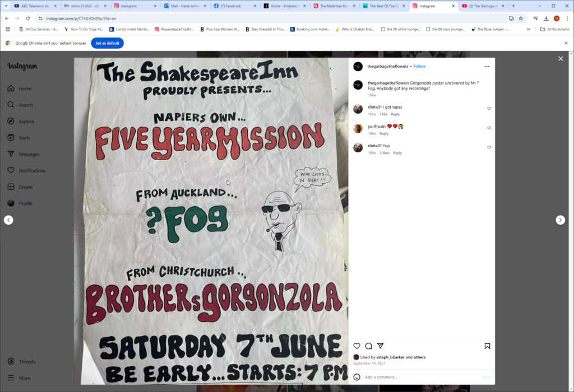
Task: Share post via paper plane icon
Action: [x=381, y=346]
